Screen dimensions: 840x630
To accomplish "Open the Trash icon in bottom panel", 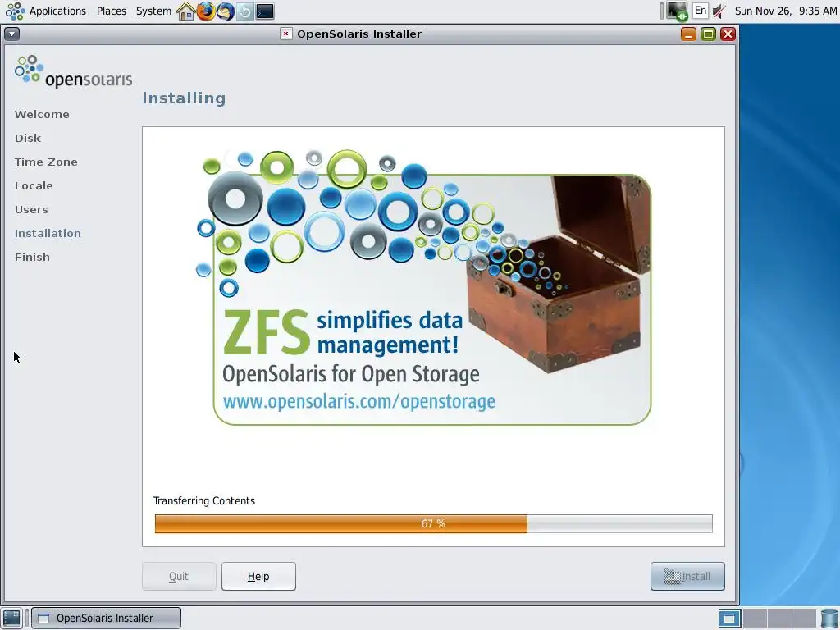I will (829, 619).
